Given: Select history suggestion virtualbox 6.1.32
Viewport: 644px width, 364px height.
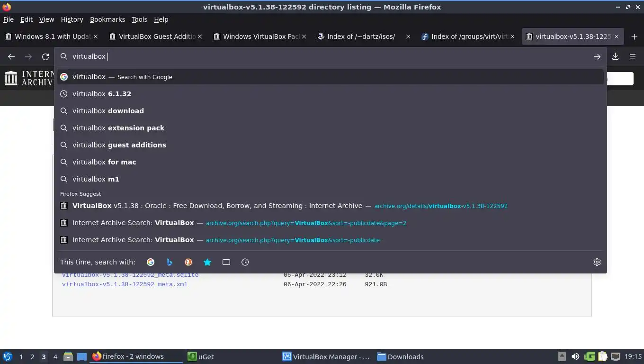Looking at the screenshot, I should pos(331,94).
